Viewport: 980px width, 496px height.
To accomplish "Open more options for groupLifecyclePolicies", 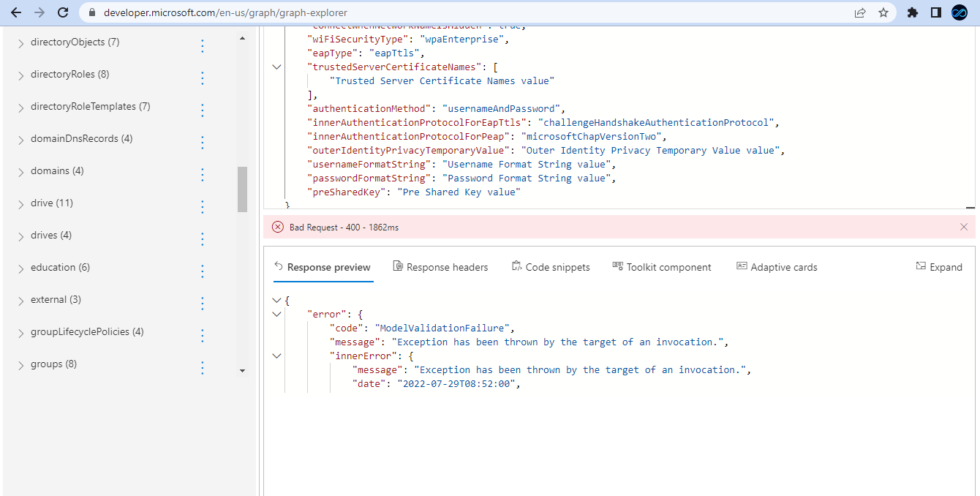I will [x=203, y=336].
